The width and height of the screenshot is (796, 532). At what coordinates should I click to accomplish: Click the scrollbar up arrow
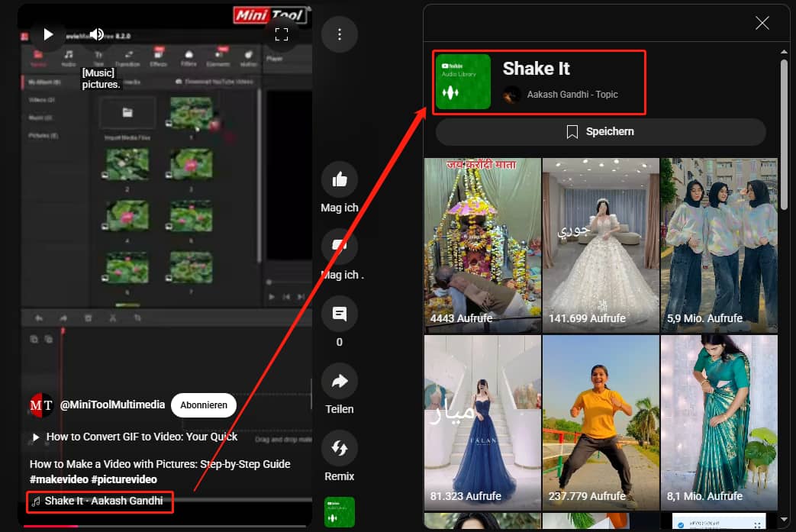[784, 52]
